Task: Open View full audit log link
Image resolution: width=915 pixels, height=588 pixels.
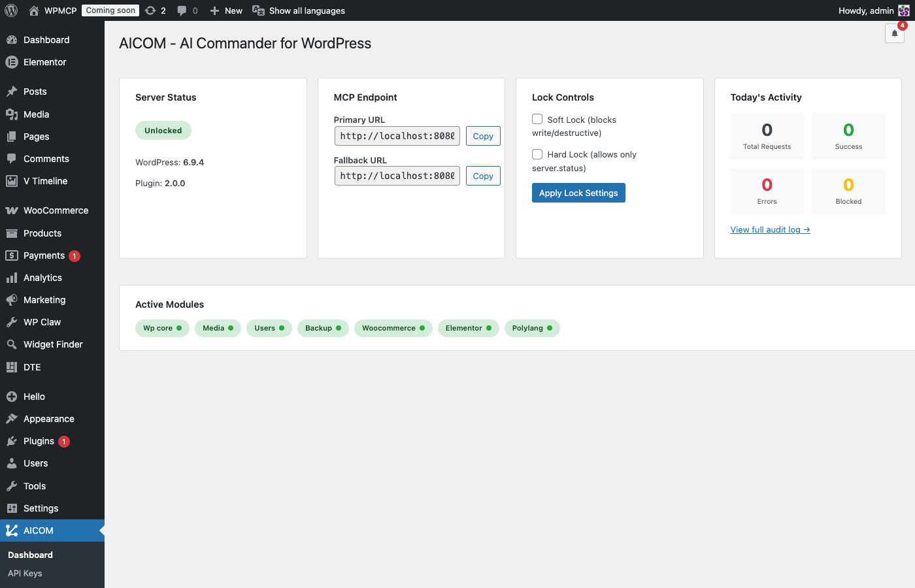Action: (770, 229)
